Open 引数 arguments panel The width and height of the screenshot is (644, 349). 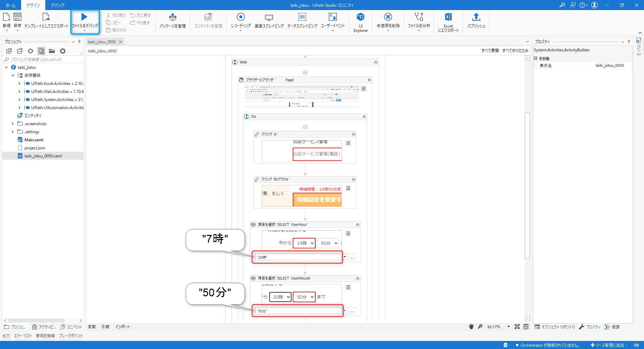pyautogui.click(x=106, y=327)
